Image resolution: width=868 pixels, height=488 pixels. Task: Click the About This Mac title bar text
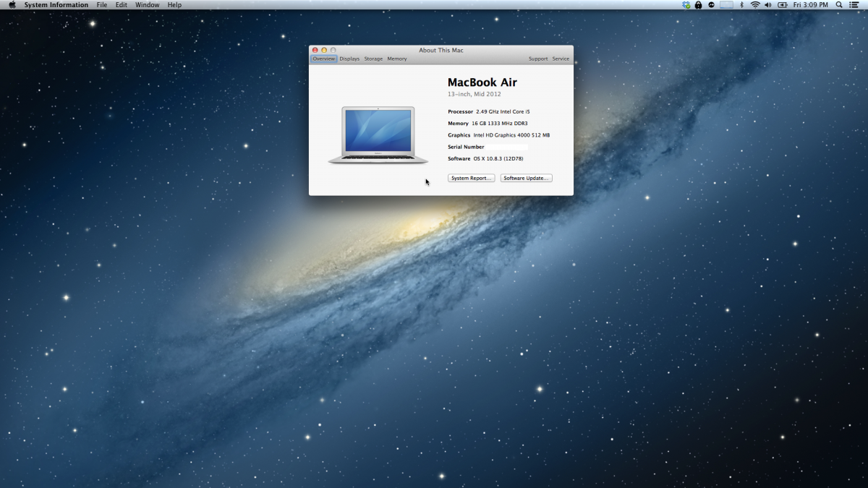tap(441, 51)
